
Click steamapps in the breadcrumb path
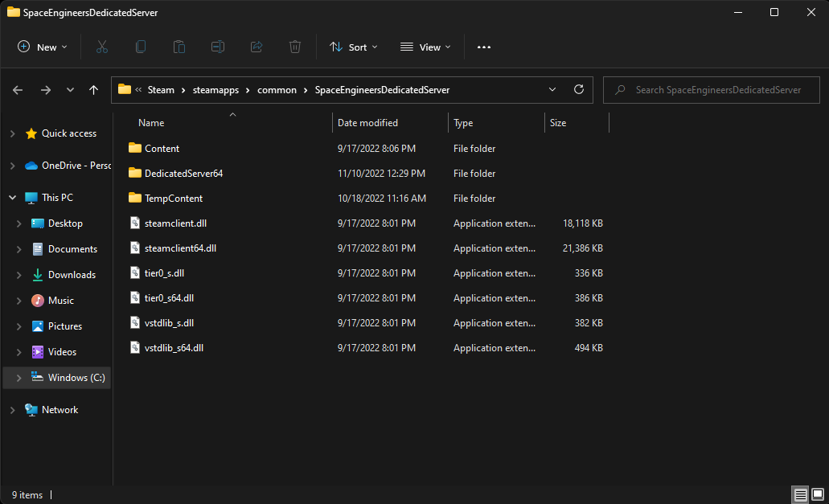(215, 90)
